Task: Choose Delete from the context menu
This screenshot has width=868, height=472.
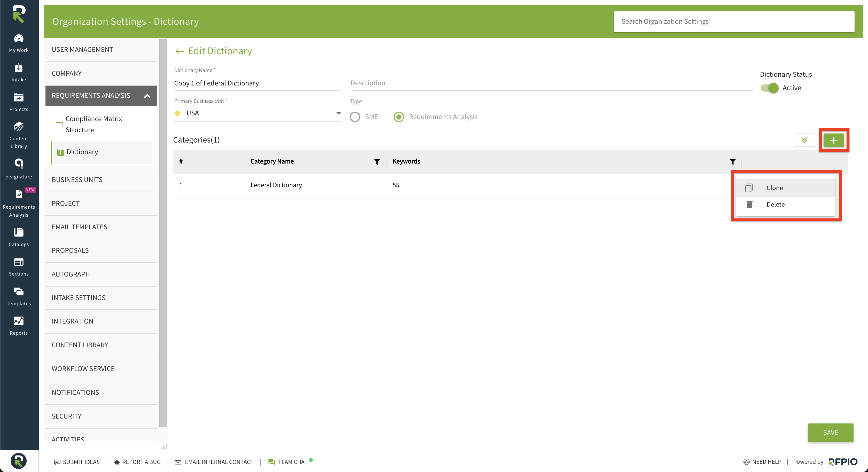Action: click(785, 204)
